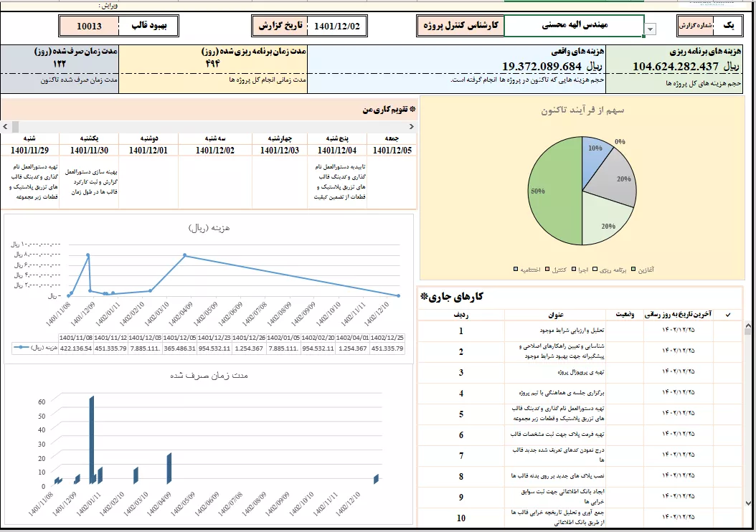756x532 pixels.
Task: Select the cell with code 10013
Action: point(88,27)
